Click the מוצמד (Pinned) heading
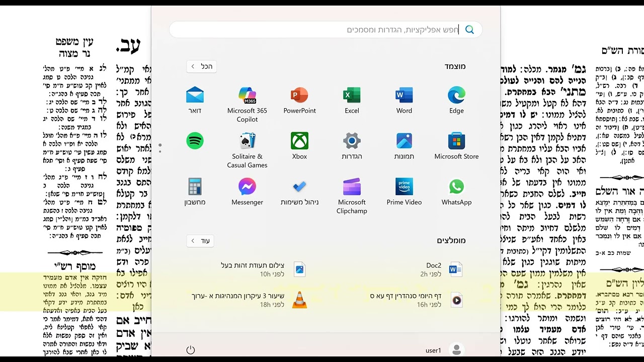 point(455,66)
